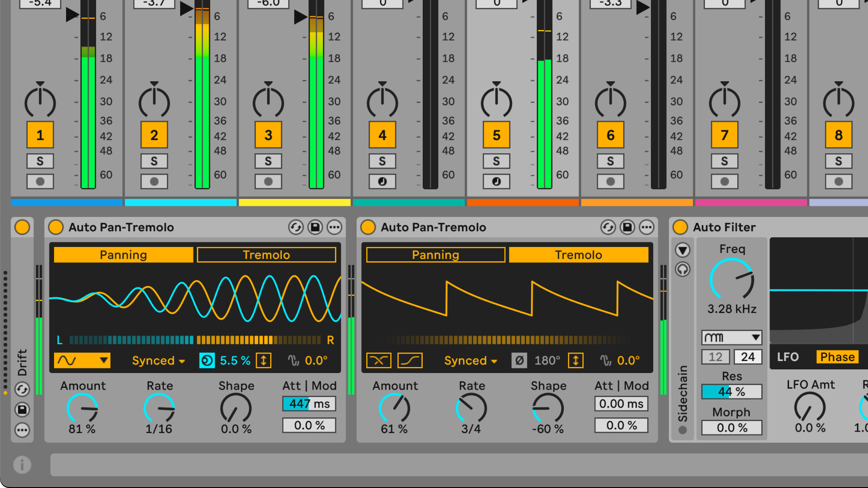Click the 447 ms attack time field

coord(309,404)
